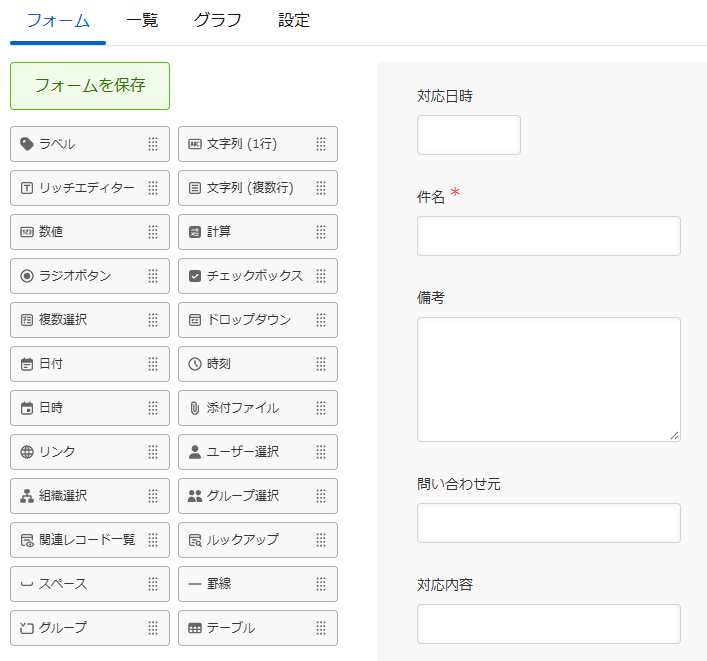Image resolution: width=707 pixels, height=661 pixels.
Task: Open the 一覧 tab
Action: point(142,21)
